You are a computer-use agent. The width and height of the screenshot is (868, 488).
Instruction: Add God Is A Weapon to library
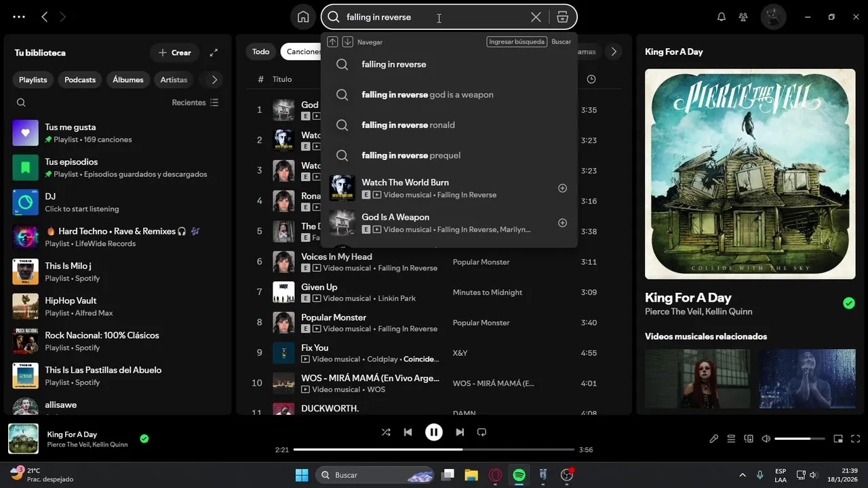562,222
